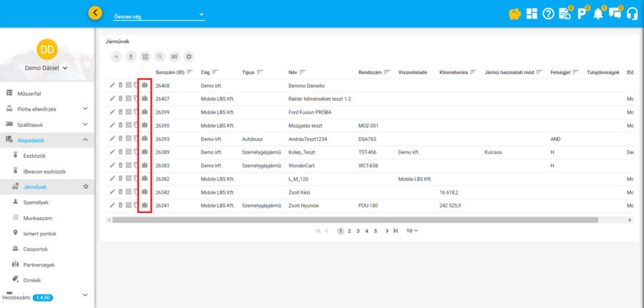Image resolution: width=644 pixels, height=308 pixels.
Task: Click the add new vehicle plus button
Action: [x=117, y=56]
